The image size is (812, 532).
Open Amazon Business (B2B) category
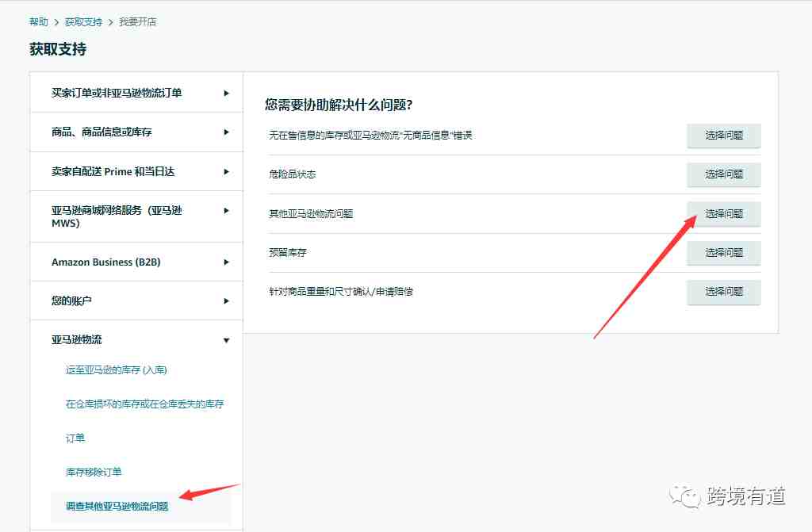105,262
